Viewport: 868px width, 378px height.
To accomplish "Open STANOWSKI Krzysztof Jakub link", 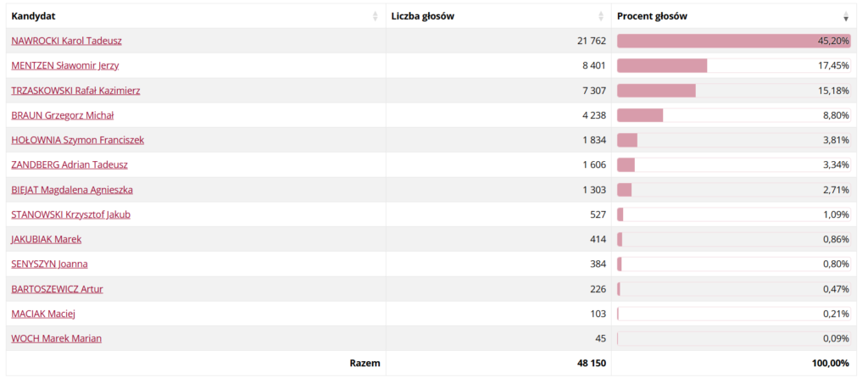I will tap(70, 214).
